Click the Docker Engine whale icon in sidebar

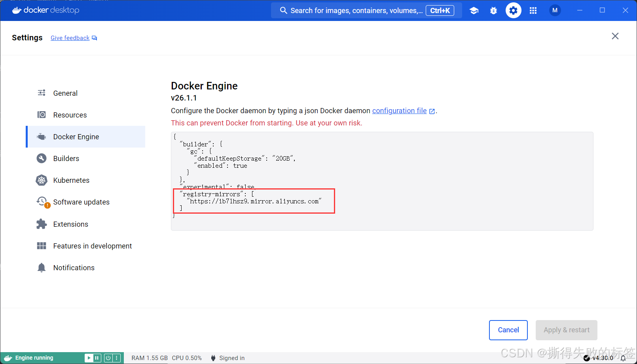42,136
